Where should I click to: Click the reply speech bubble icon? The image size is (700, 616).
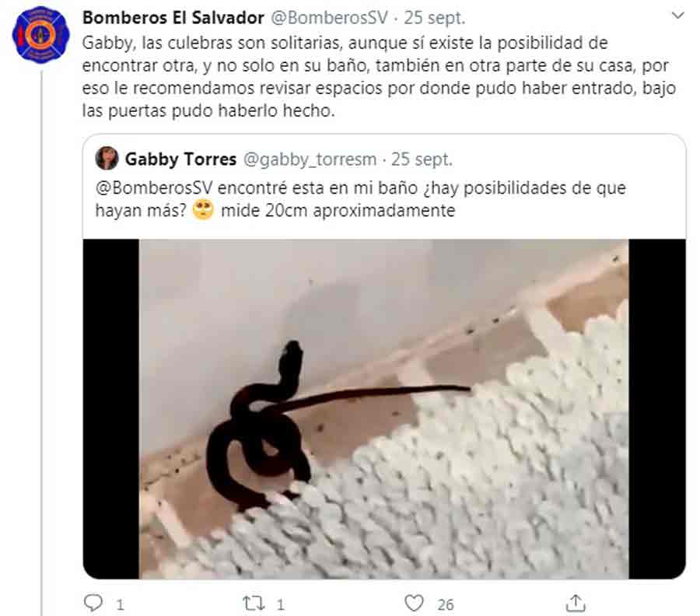[x=93, y=603]
